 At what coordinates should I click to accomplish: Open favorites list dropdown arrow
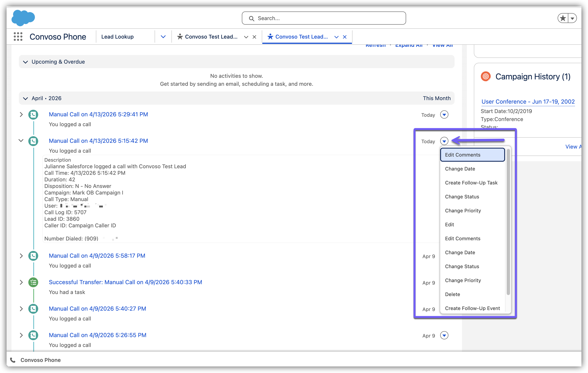tap(572, 18)
